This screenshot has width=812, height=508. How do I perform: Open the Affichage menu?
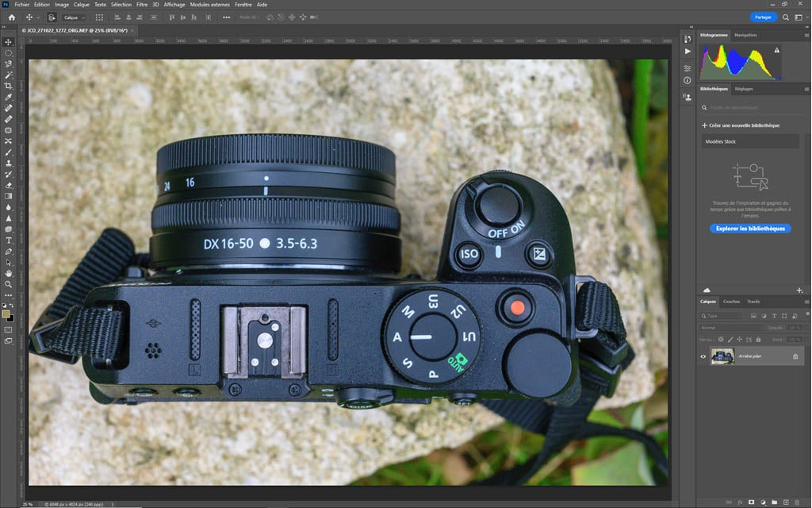174,5
